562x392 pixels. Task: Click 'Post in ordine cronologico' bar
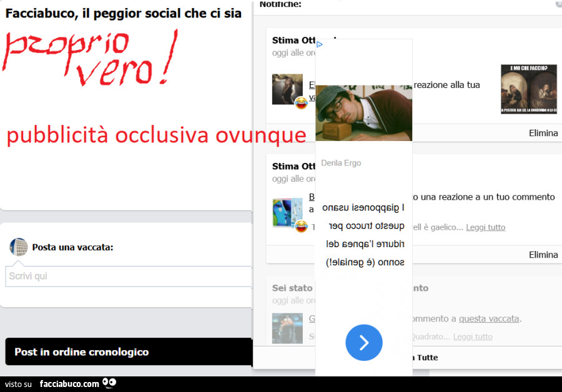tap(129, 351)
